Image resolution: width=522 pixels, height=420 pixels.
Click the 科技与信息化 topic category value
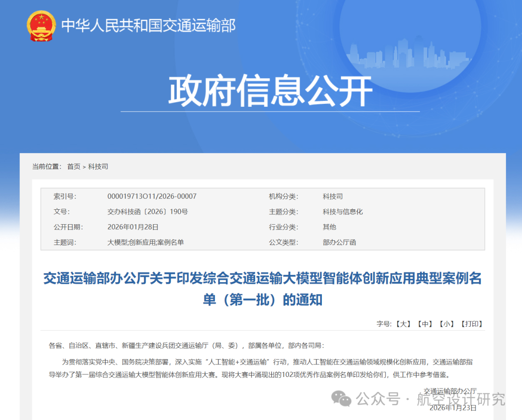pyautogui.click(x=343, y=212)
